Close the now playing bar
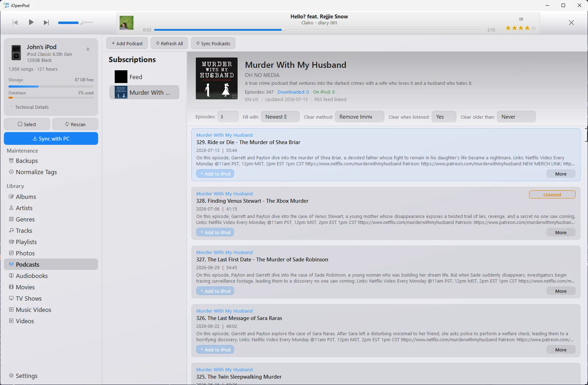 pyautogui.click(x=571, y=23)
